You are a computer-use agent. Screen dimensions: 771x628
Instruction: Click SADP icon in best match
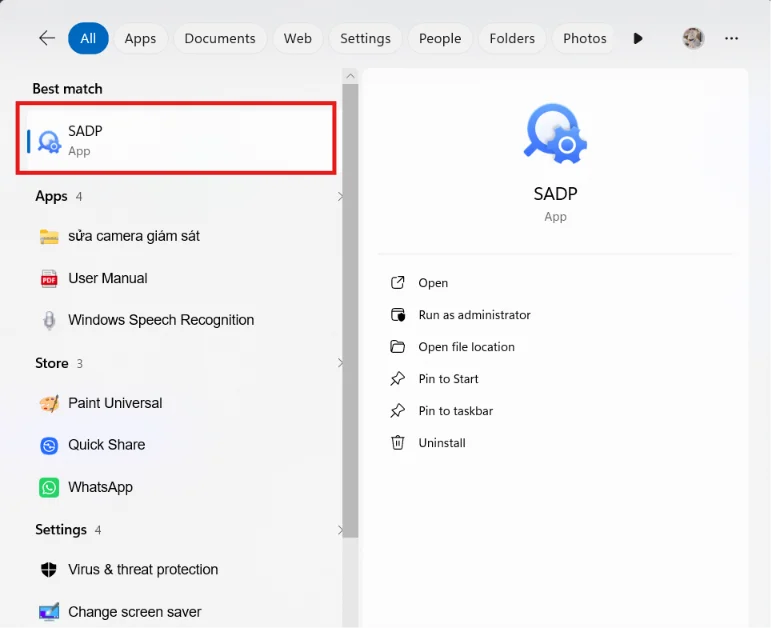pyautogui.click(x=49, y=142)
